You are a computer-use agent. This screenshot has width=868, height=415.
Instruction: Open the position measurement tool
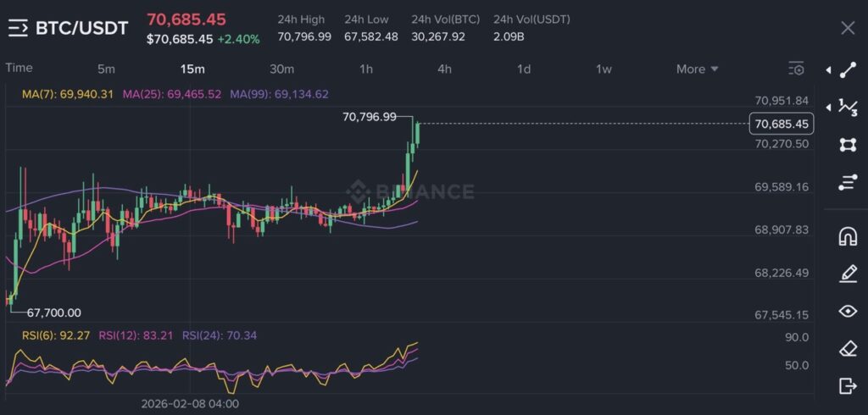pyautogui.click(x=848, y=182)
